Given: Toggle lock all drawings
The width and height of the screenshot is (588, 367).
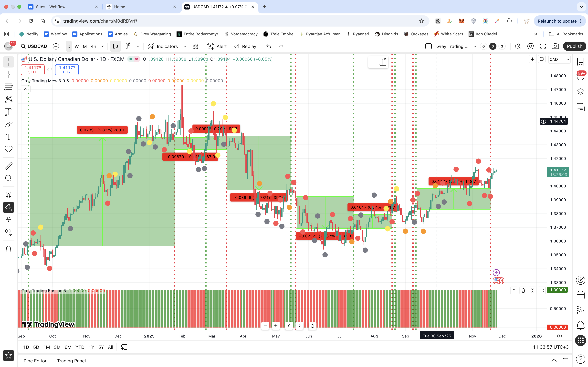Looking at the screenshot, I should click(x=9, y=220).
